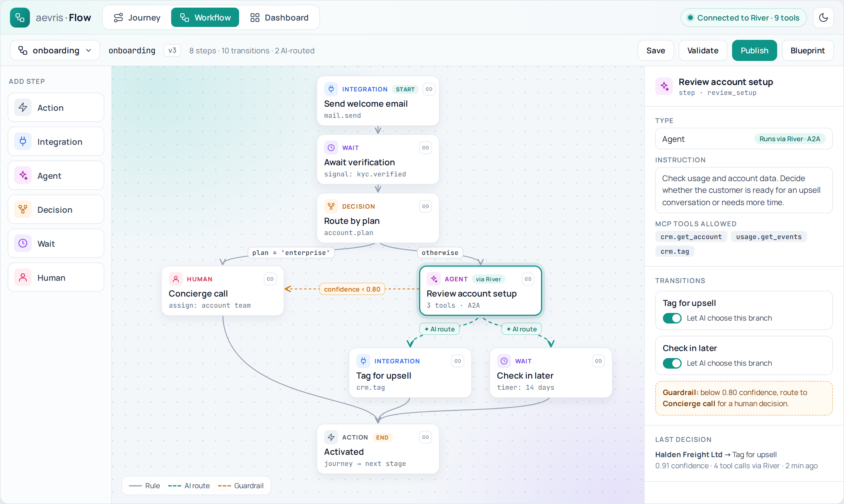
Task: Click the Connected to River status pill
Action: click(x=743, y=18)
